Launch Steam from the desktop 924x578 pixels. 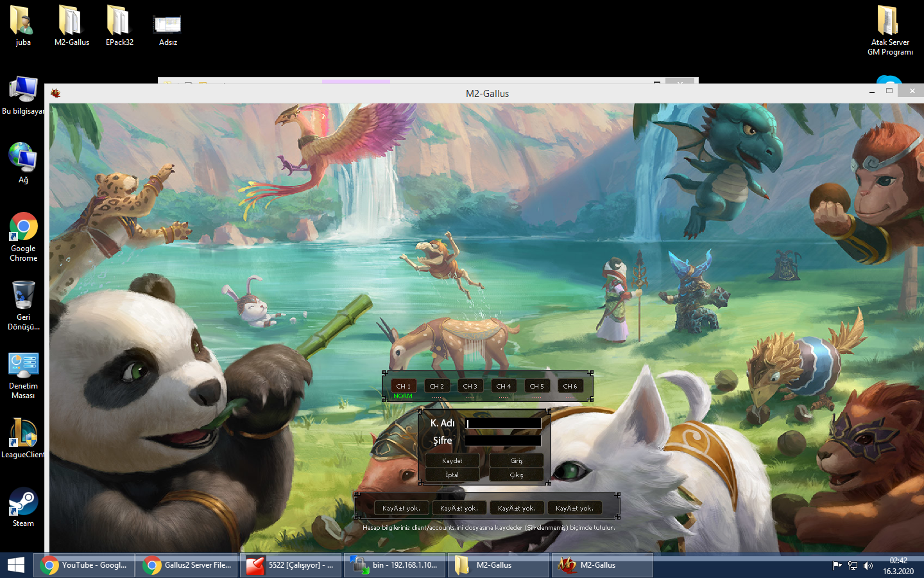coord(23,507)
